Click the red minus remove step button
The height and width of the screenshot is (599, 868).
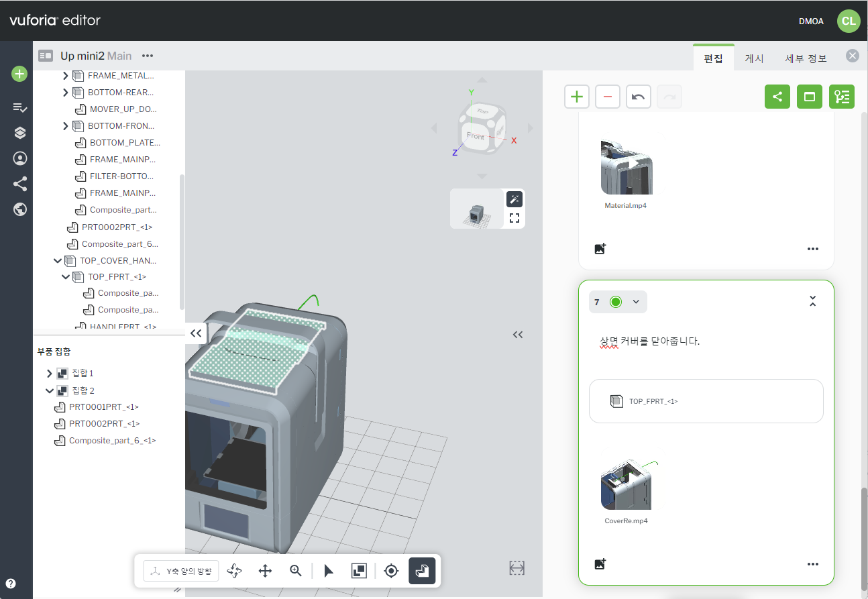tap(608, 97)
